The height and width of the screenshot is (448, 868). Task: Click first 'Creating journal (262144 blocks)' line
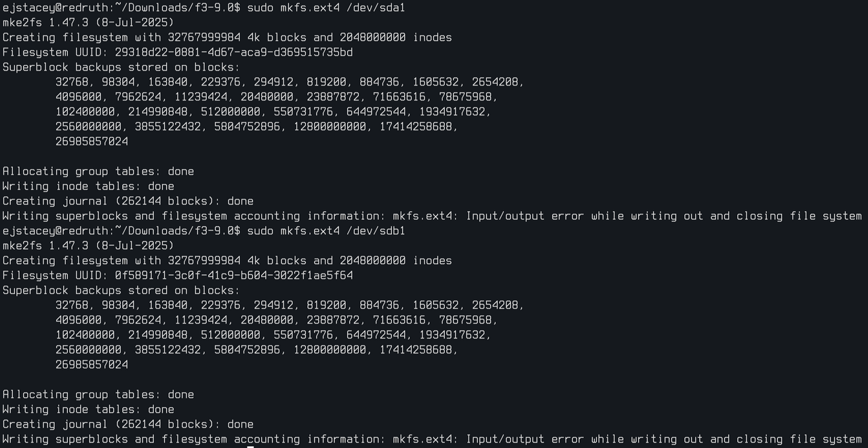point(128,201)
